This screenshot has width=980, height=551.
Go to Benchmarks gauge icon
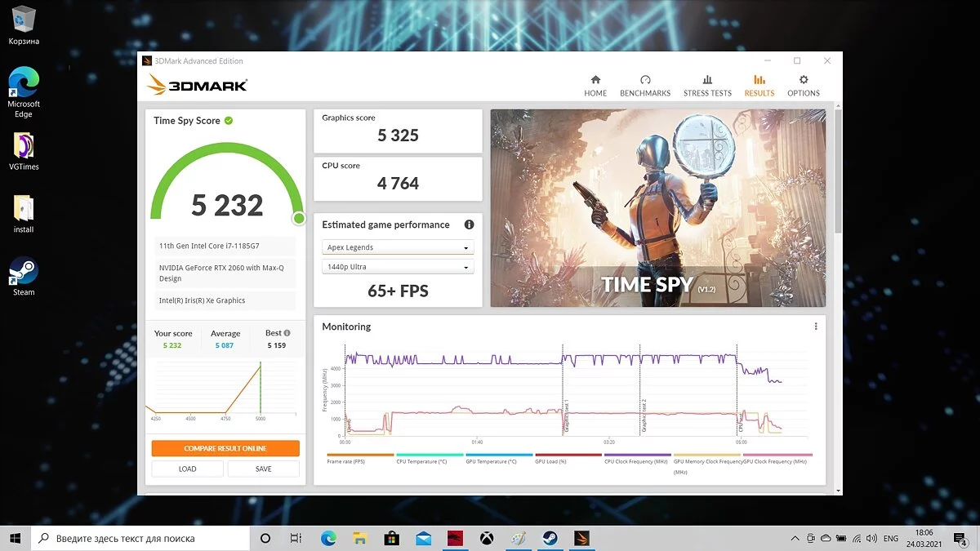[645, 80]
